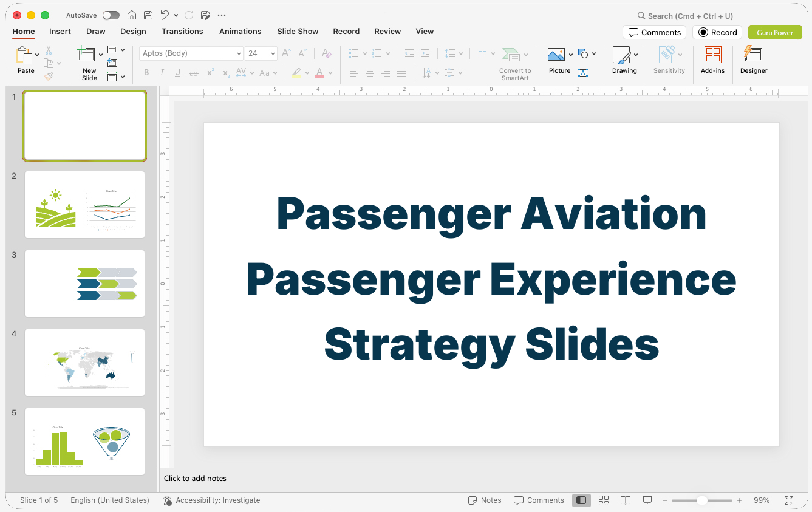The height and width of the screenshot is (512, 812).
Task: Apply the yellow text highlight color
Action: pyautogui.click(x=296, y=73)
